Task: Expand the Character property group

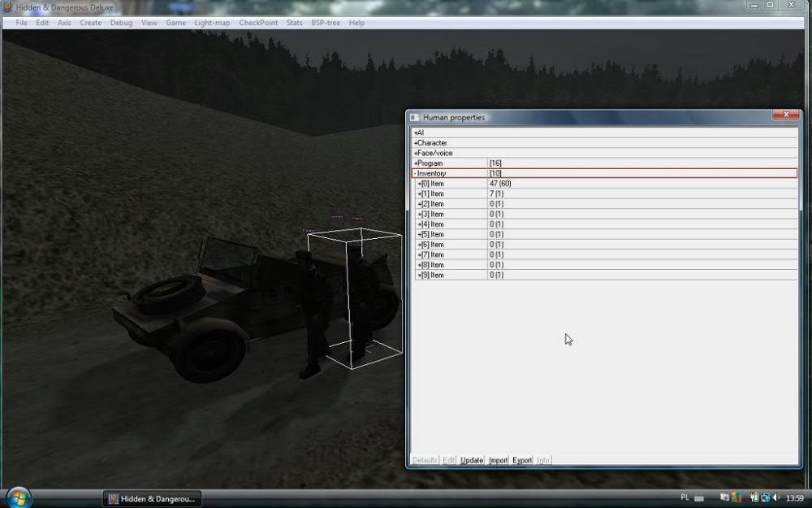Action: (415, 143)
